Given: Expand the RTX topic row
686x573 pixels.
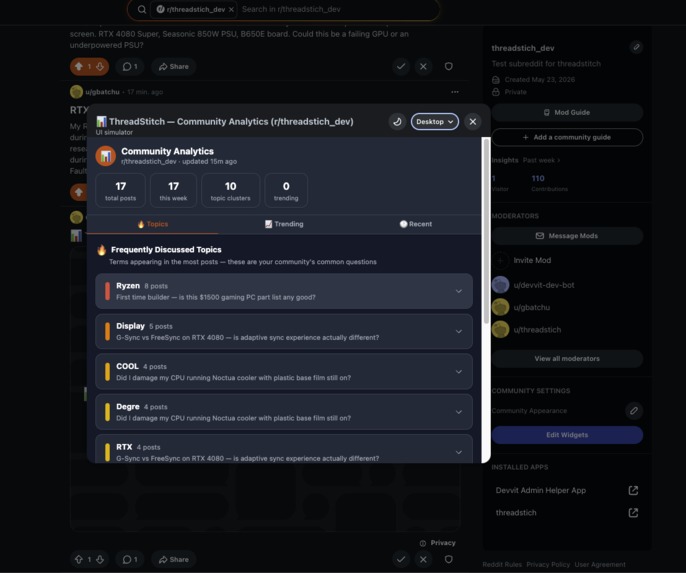Looking at the screenshot, I should [x=284, y=450].
